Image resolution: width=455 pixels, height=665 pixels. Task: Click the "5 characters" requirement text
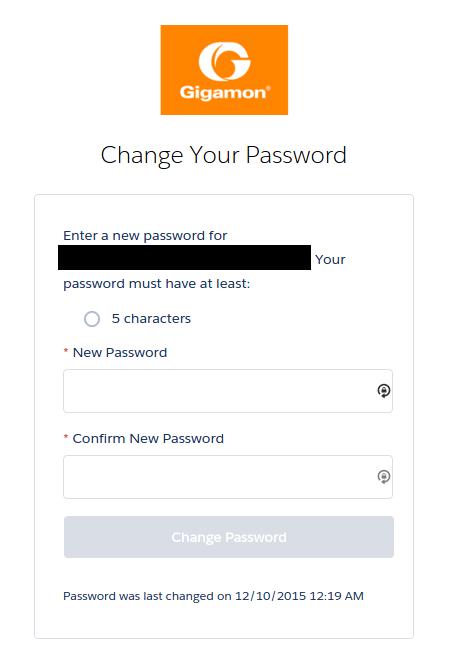coord(151,319)
